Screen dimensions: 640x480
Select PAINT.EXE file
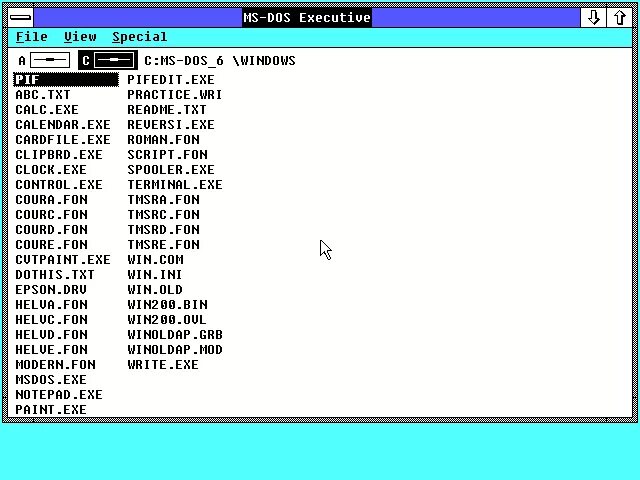[51, 410]
